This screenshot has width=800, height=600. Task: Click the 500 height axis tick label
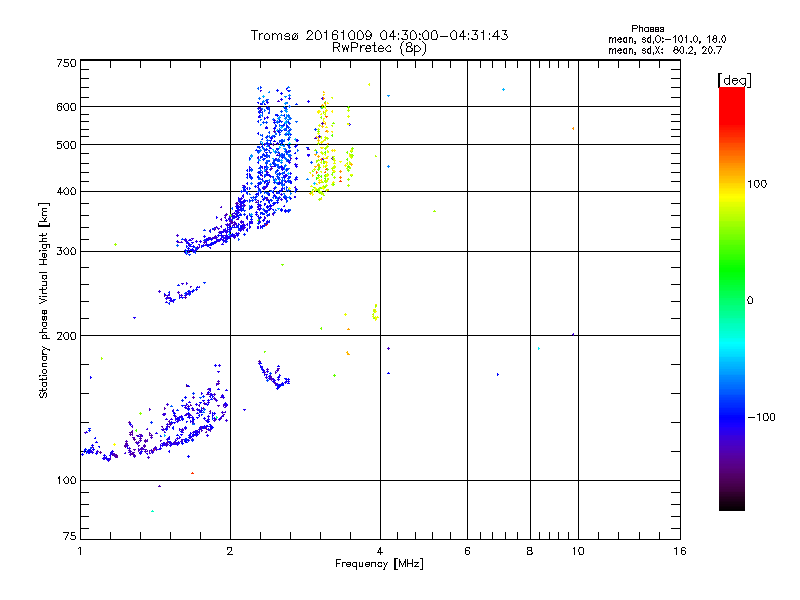tap(66, 145)
